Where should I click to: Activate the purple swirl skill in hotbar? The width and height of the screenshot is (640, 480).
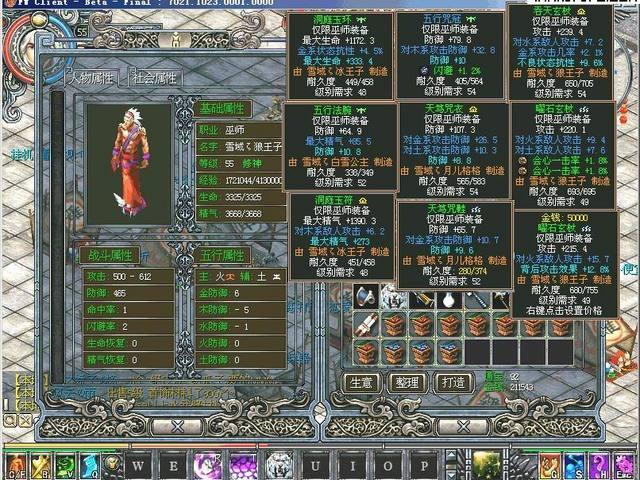207,465
